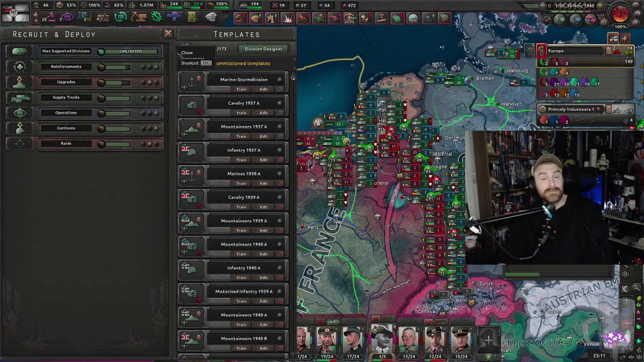
Task: Open the trade crate icon
Action: (103, 18)
